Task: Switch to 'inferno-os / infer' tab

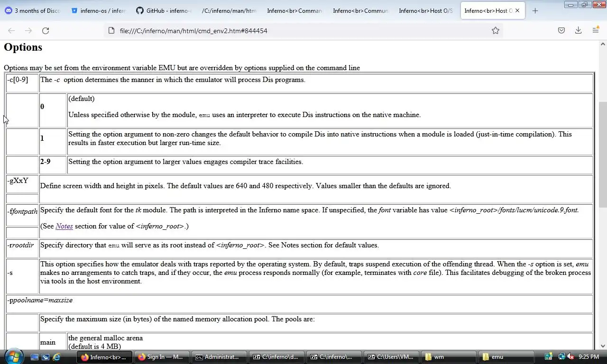Action: 99,10
